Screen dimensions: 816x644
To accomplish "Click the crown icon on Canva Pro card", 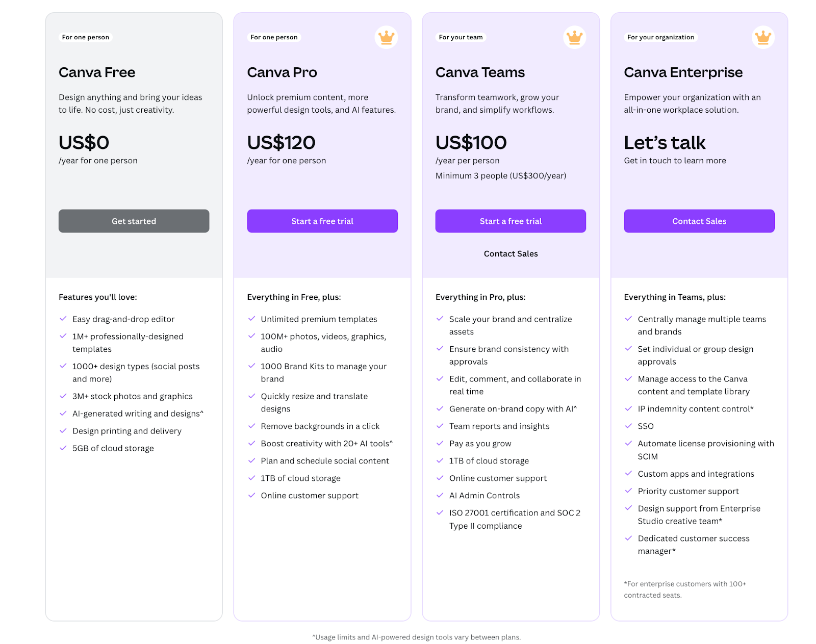I will click(x=386, y=37).
